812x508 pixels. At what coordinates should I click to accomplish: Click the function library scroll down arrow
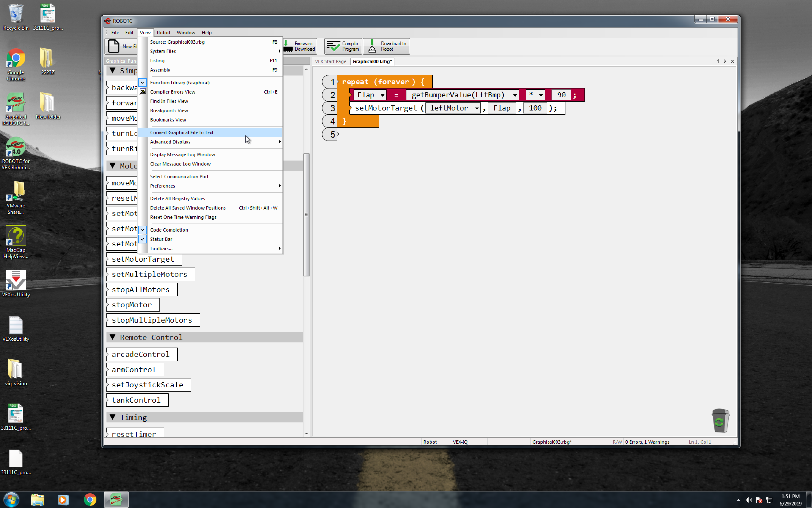(306, 434)
